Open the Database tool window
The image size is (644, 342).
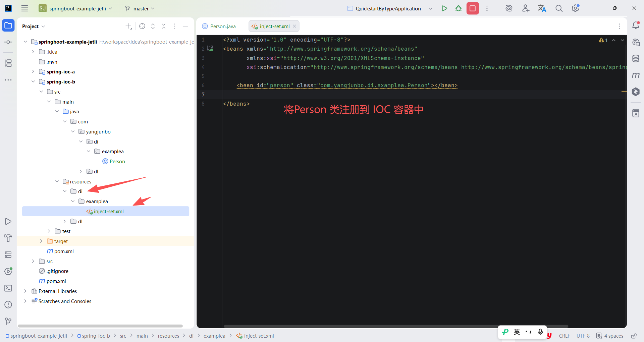[636, 59]
